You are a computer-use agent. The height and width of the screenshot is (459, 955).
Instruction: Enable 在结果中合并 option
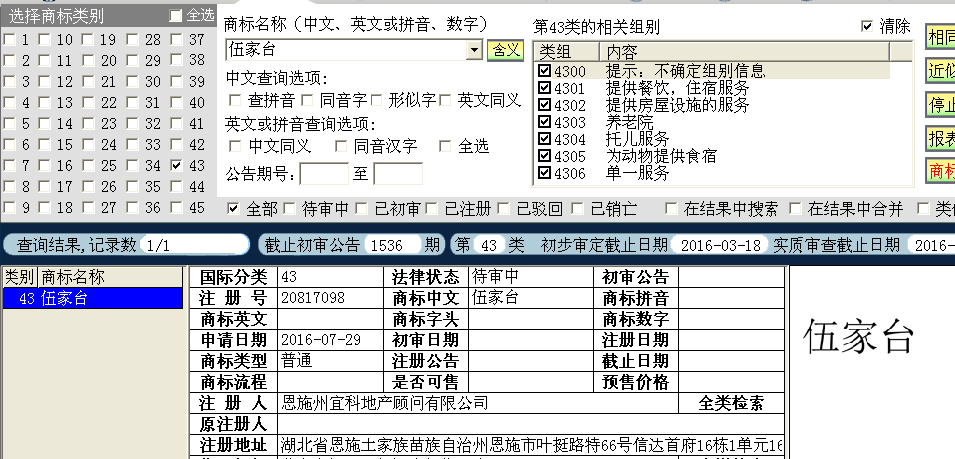(x=795, y=209)
